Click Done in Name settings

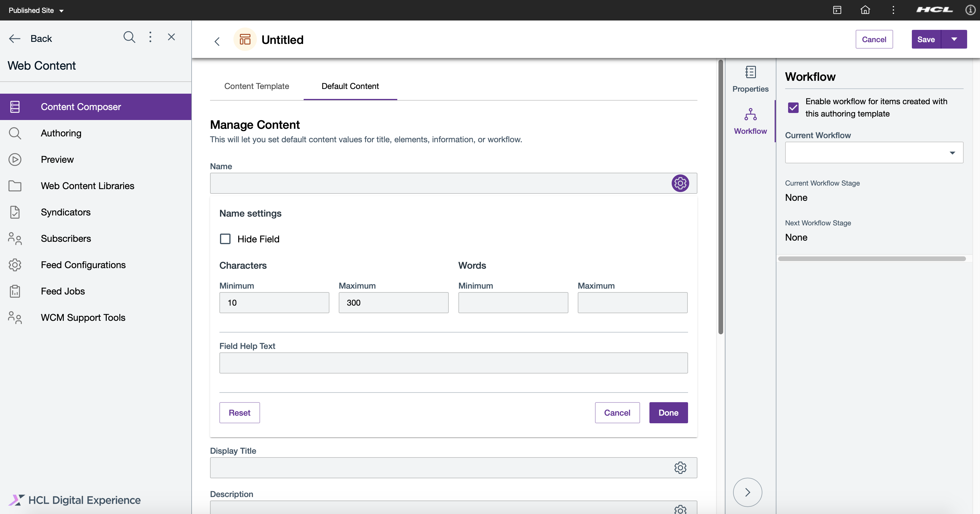[668, 413]
